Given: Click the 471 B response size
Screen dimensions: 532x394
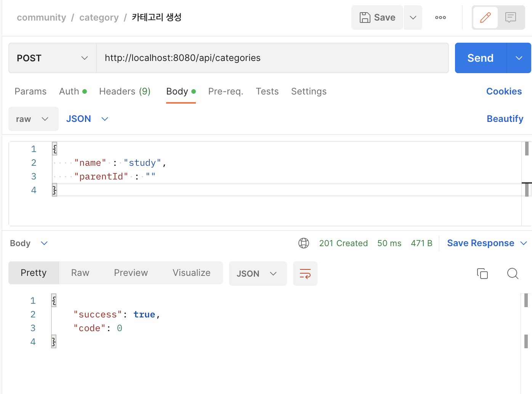Looking at the screenshot, I should (x=421, y=243).
